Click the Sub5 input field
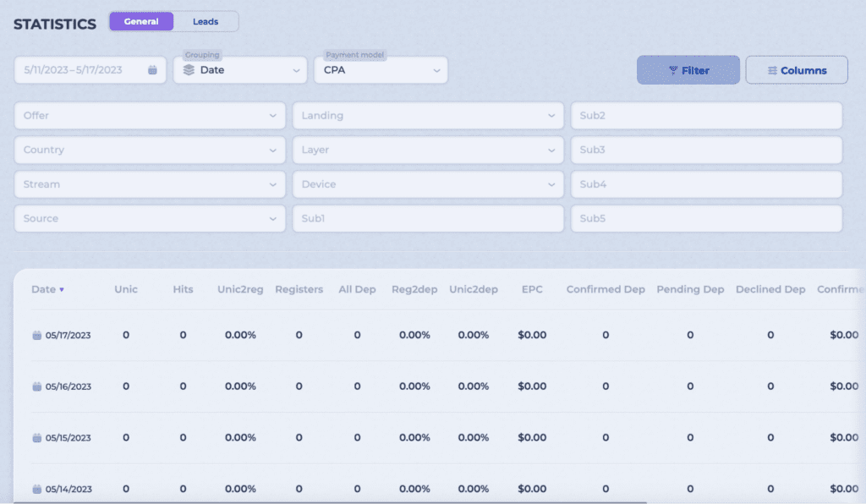Screen dimensions: 866x504 point(706,218)
